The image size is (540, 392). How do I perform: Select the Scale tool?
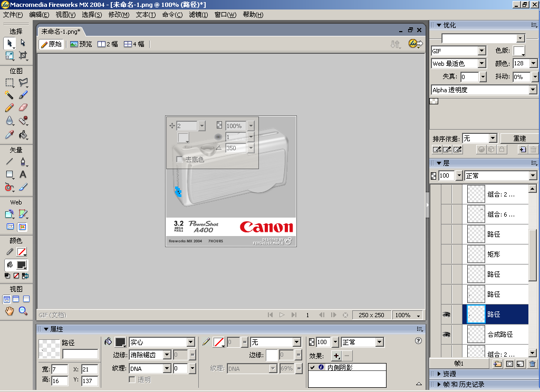click(x=9, y=55)
